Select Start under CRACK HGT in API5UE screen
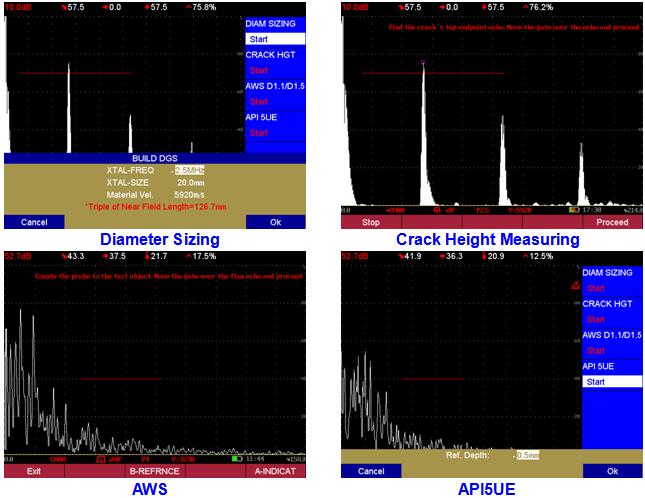This screenshot has height=498, width=645. [x=596, y=320]
